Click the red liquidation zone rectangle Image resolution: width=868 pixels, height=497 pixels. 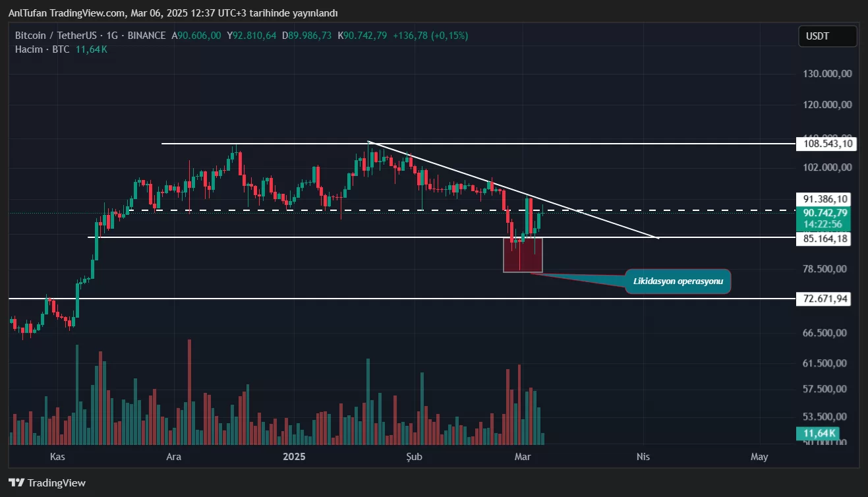(x=523, y=255)
